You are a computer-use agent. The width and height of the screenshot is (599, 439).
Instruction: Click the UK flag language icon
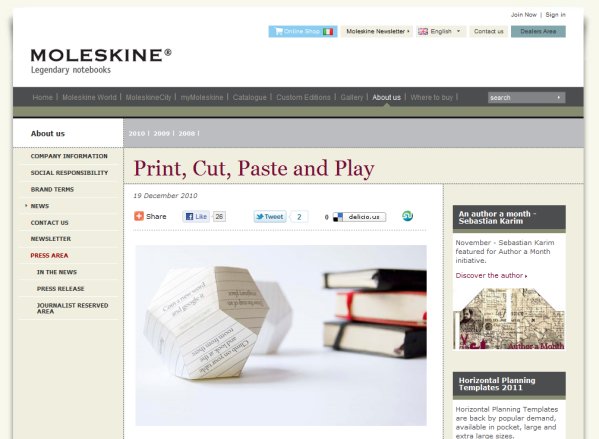tap(423, 31)
